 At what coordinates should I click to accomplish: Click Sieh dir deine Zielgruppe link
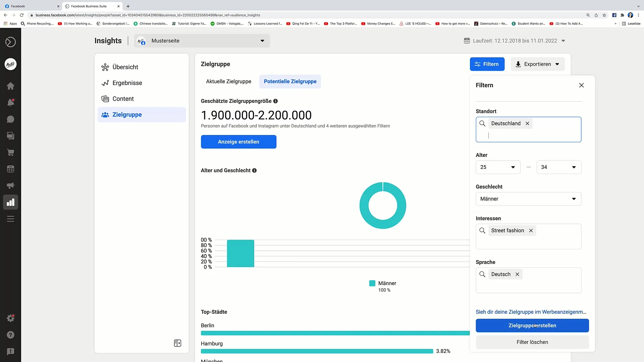[531, 312]
